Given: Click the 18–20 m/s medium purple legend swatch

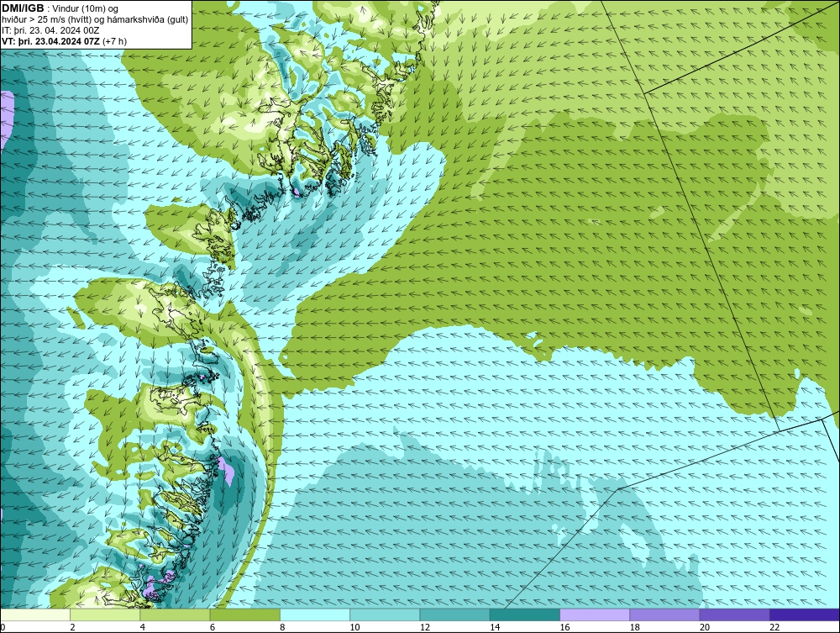Looking at the screenshot, I should (x=664, y=615).
